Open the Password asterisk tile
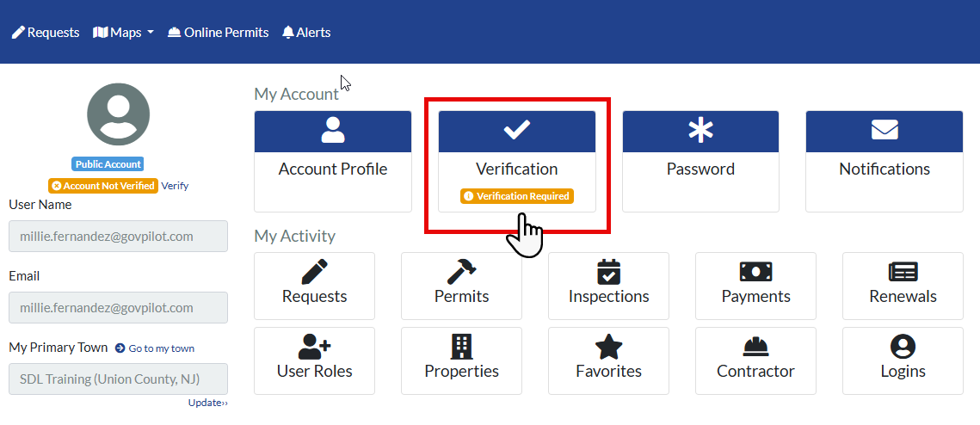Screen dimensions: 980x425 click(700, 161)
